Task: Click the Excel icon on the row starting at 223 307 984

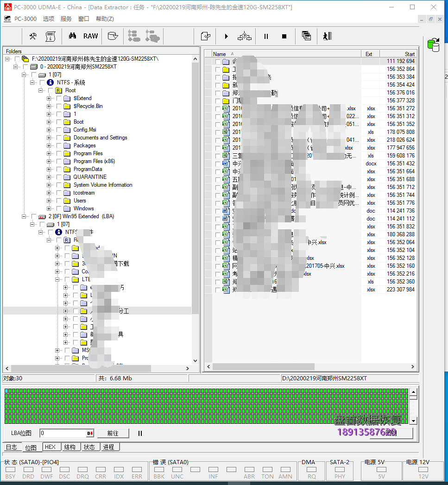Action: (226, 290)
